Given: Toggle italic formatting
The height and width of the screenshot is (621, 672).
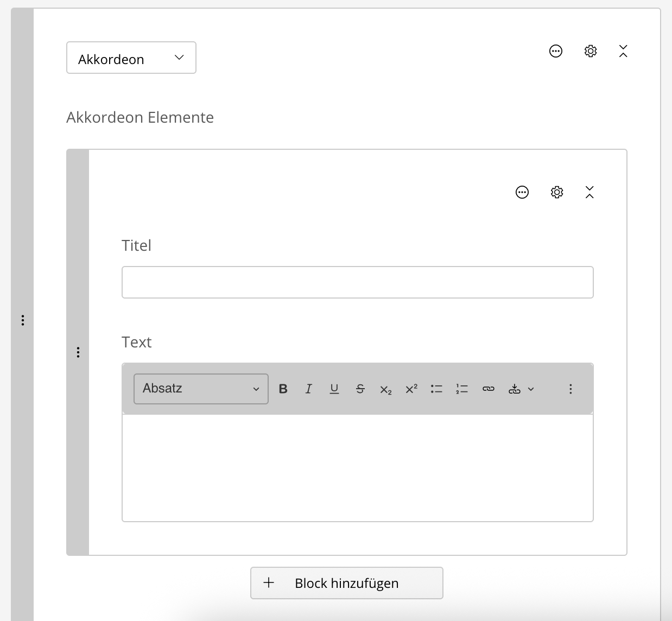Looking at the screenshot, I should (308, 389).
